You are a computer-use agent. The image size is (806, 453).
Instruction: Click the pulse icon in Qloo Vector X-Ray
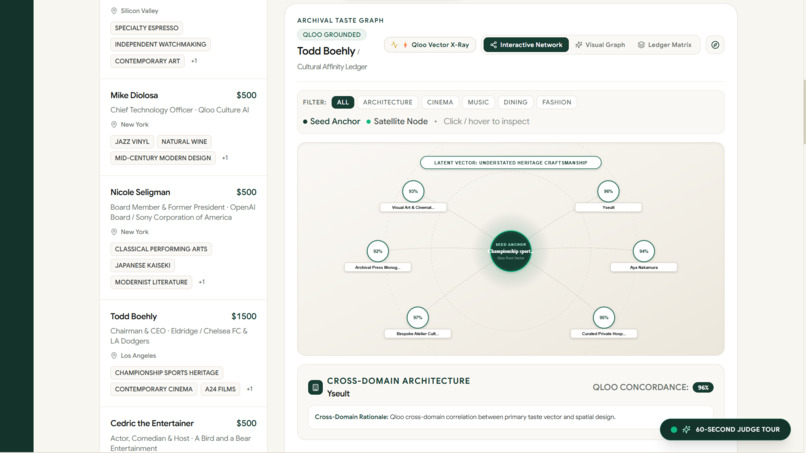394,45
